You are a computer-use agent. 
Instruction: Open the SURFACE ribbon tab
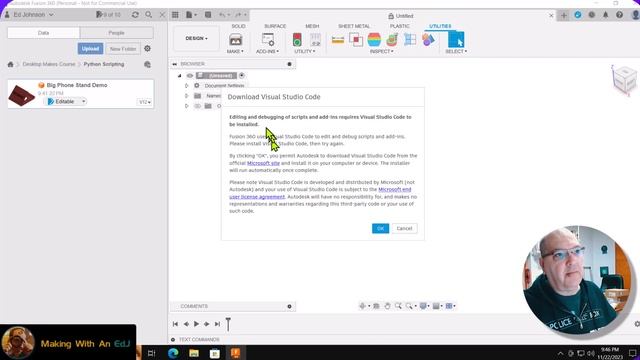coord(275,26)
